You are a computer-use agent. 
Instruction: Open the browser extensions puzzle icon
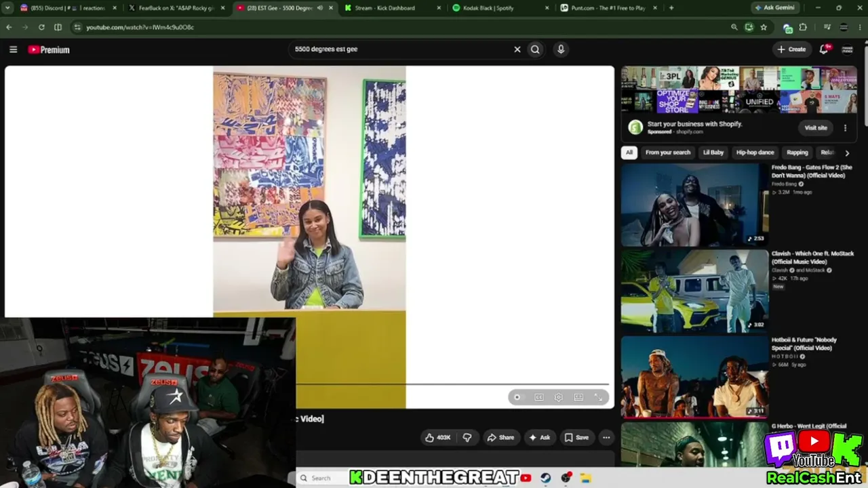click(x=803, y=27)
